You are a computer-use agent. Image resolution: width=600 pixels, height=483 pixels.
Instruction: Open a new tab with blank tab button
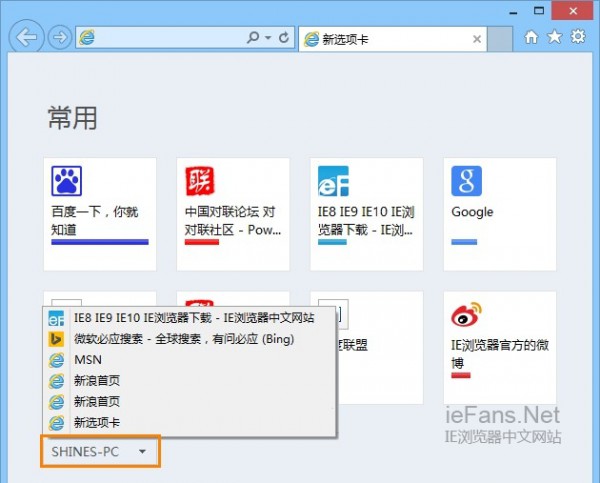tap(500, 39)
